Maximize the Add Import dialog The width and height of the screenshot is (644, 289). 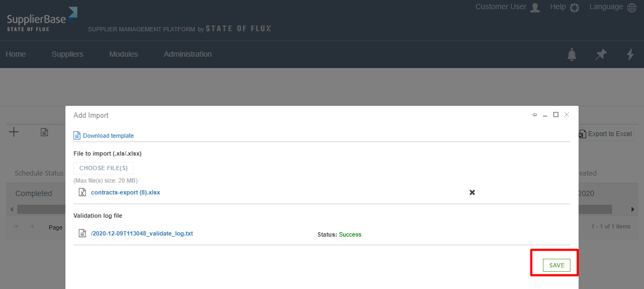pos(556,115)
